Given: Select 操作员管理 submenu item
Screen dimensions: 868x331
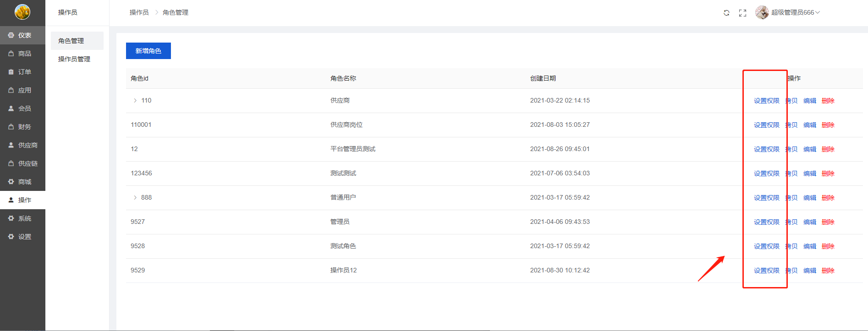Looking at the screenshot, I should coord(74,59).
